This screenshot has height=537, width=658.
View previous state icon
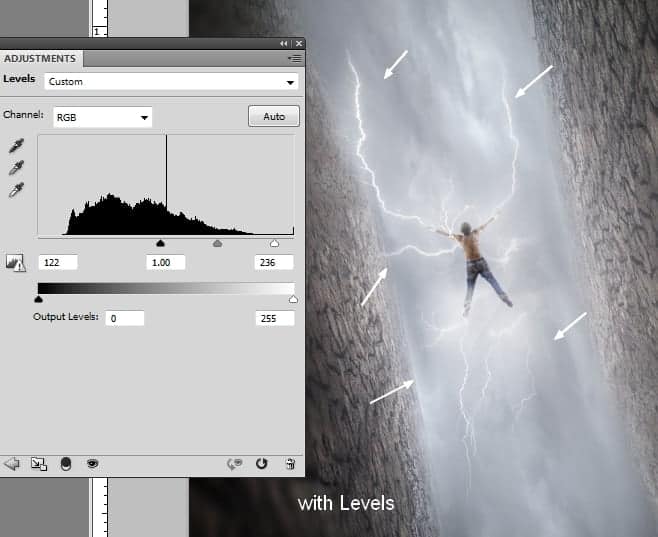[x=235, y=464]
